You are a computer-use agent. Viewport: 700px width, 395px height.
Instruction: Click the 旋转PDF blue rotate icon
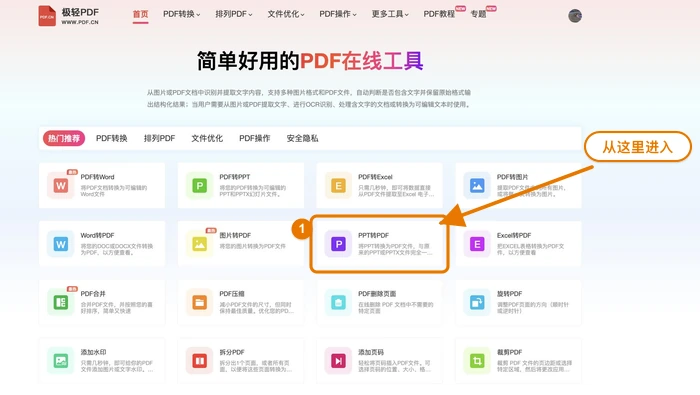click(477, 302)
